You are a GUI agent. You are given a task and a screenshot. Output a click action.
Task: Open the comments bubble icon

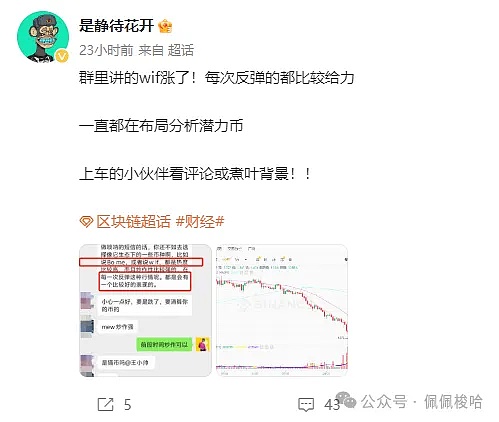coord(306,405)
